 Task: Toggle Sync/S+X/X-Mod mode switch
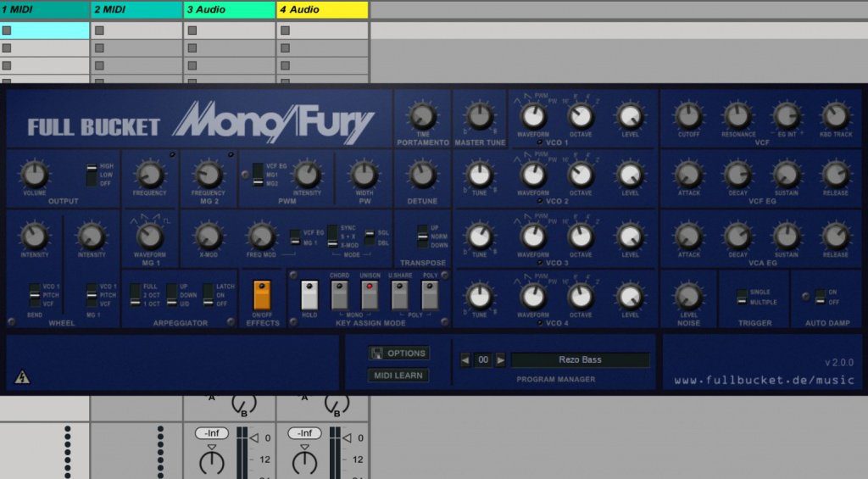(332, 237)
